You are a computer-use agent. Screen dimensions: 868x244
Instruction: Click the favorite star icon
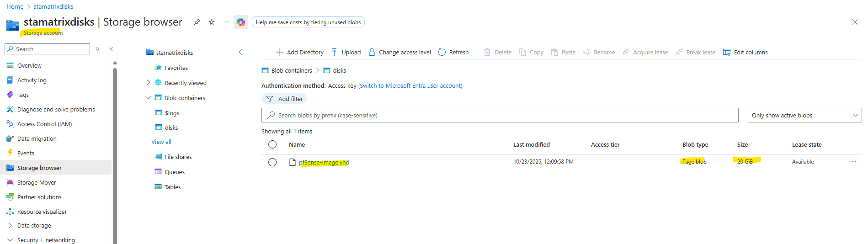(x=212, y=22)
